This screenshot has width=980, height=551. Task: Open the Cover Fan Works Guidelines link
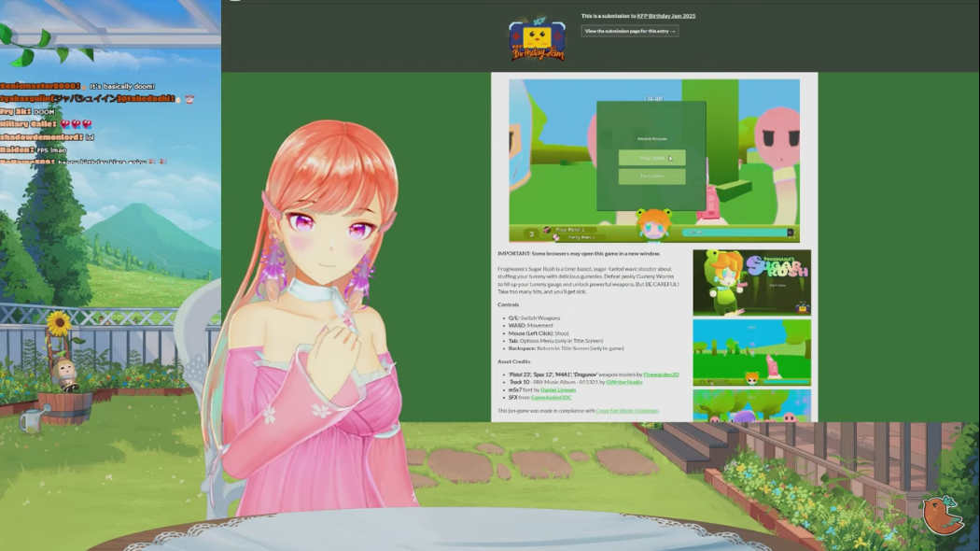[x=627, y=411]
